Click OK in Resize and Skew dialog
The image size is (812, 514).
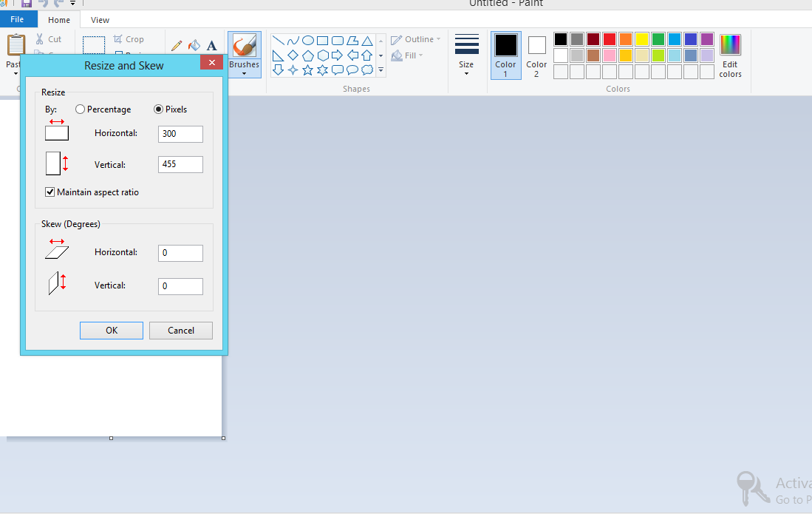coord(112,331)
